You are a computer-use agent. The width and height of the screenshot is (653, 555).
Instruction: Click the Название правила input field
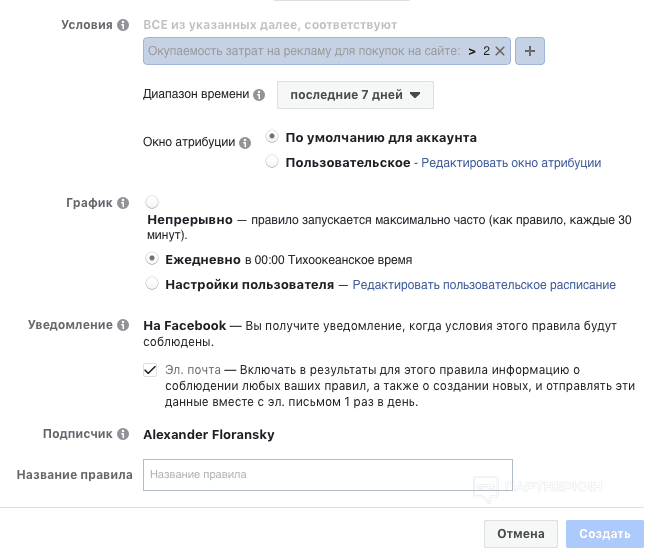pos(328,475)
